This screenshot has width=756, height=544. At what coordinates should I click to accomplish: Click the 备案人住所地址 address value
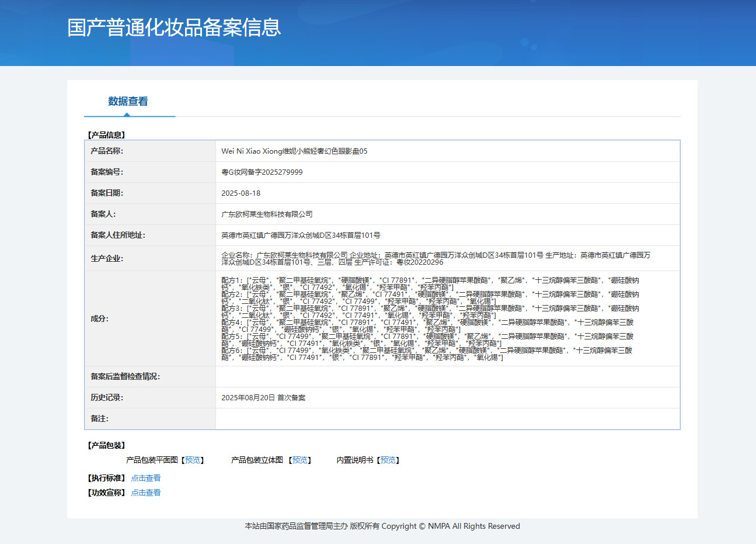coord(301,235)
